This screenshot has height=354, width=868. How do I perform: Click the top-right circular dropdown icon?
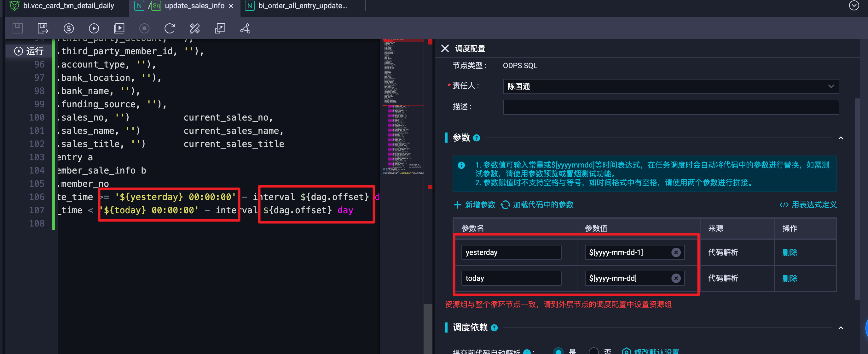click(x=854, y=5)
